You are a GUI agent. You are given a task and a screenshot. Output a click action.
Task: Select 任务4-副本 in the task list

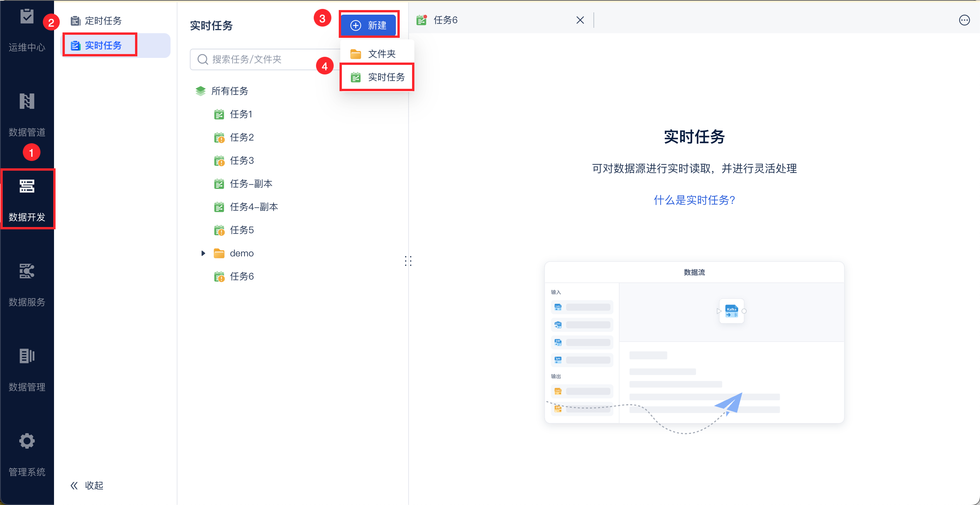click(253, 207)
